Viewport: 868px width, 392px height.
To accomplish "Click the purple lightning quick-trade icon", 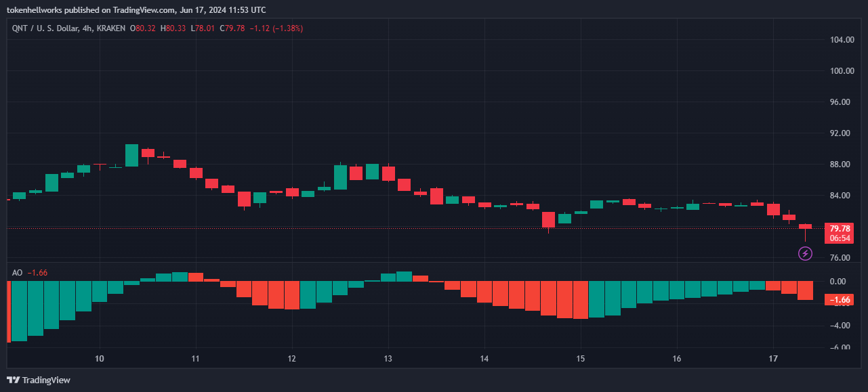I will pyautogui.click(x=804, y=253).
